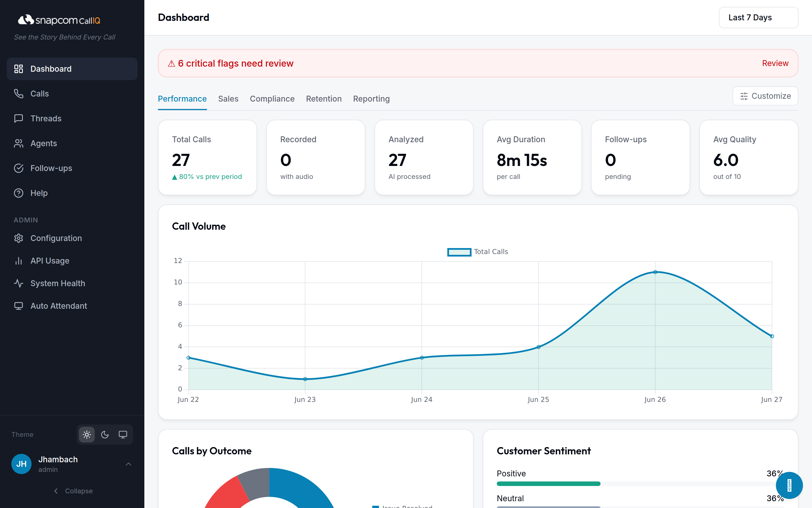Screen dimensions: 812x508
Task: Open the Last 7 Days date range dropdown
Action: [x=758, y=17]
